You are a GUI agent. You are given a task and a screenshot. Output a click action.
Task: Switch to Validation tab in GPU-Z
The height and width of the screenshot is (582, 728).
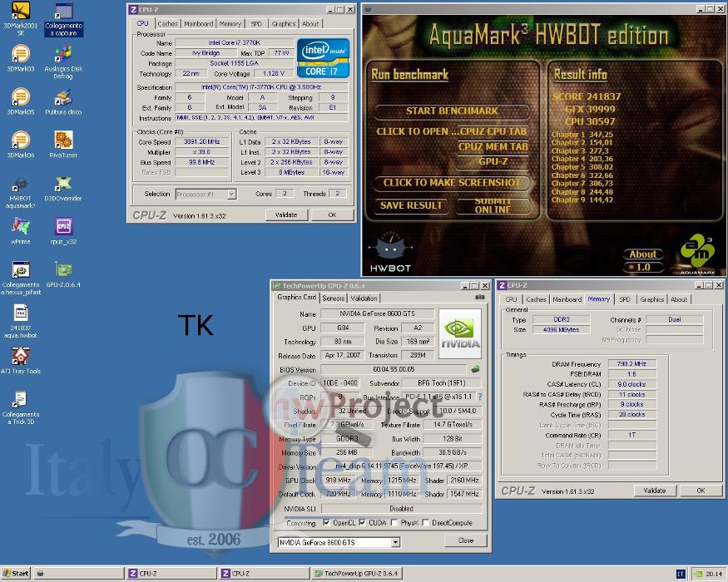364,298
